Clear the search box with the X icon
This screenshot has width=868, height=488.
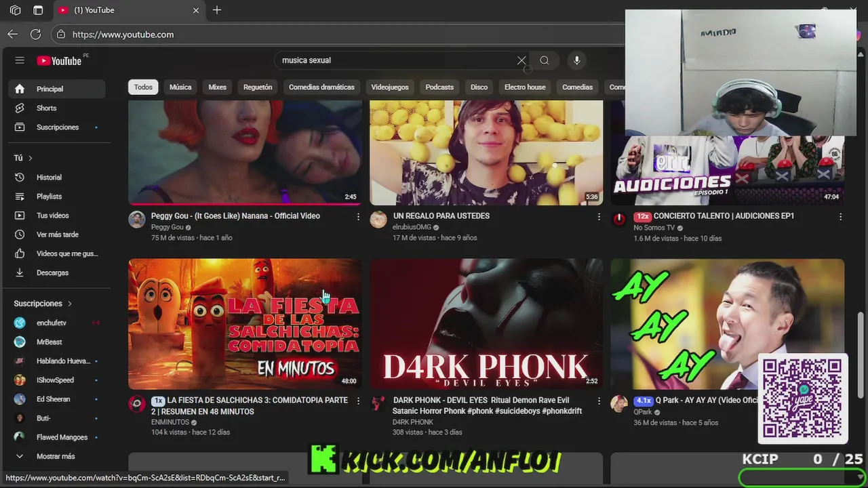click(521, 60)
